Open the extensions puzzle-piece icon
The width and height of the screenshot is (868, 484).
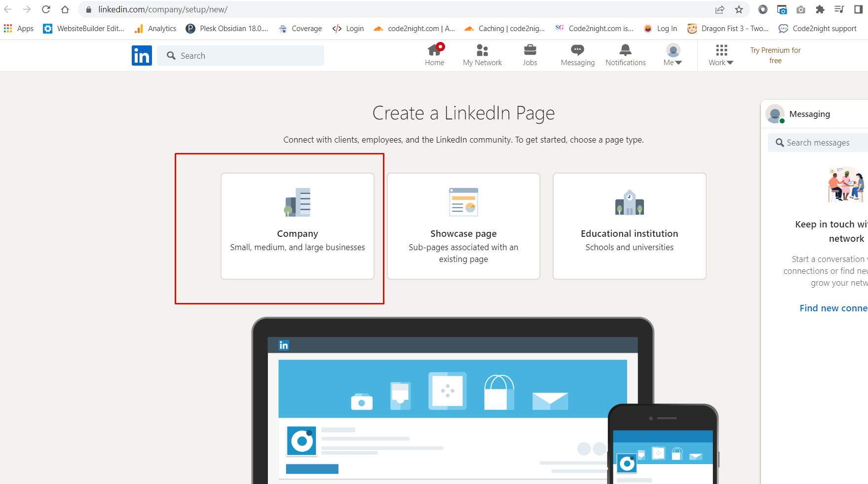coord(820,9)
